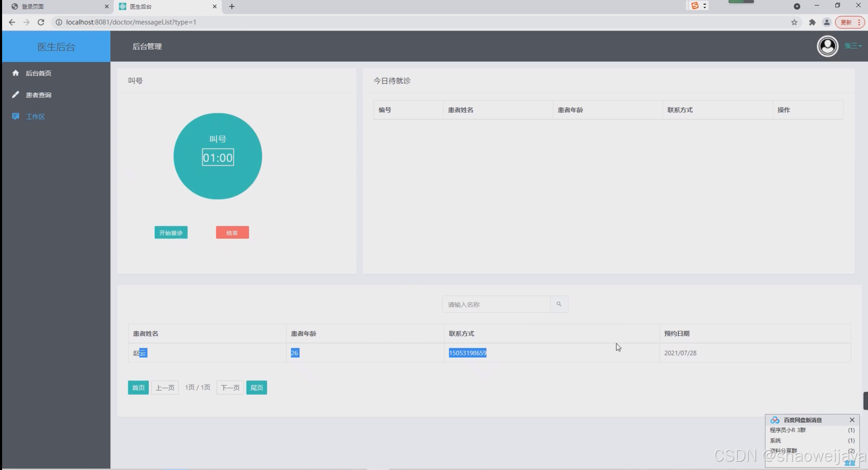Screen dimensions: 868x470
Task: Click the 下一页 pagination button
Action: click(x=230, y=388)
